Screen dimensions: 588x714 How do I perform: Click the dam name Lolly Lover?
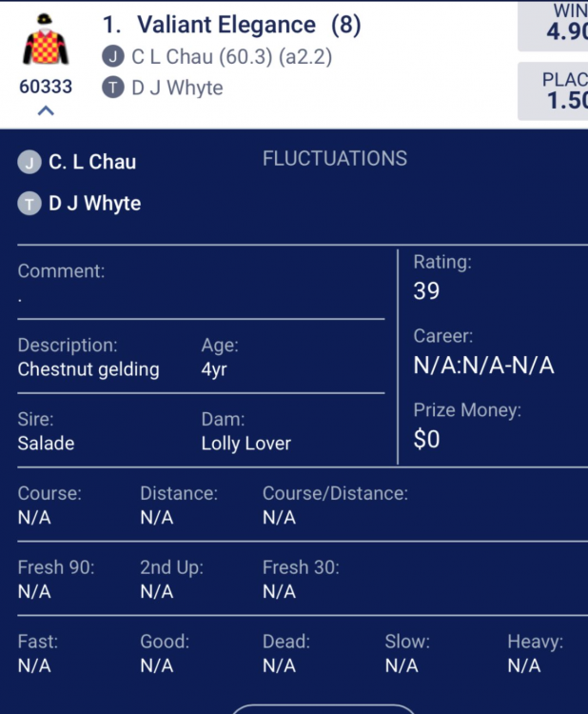pos(246,444)
